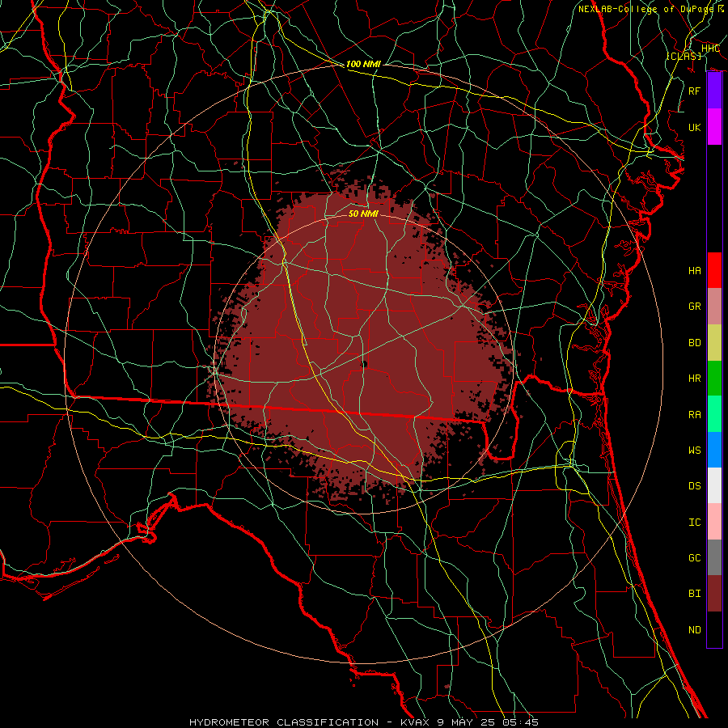Click the "WS" legend label

695,451
